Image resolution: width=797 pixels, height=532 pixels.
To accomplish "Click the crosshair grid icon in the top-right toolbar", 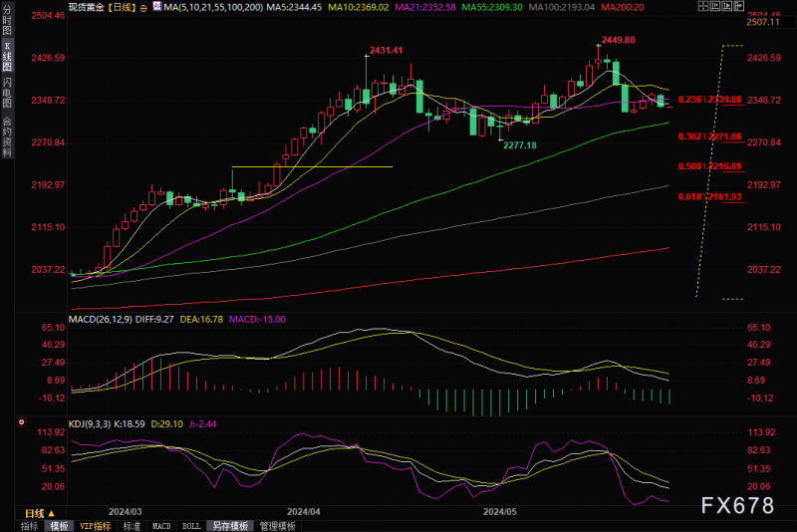I will (703, 6).
